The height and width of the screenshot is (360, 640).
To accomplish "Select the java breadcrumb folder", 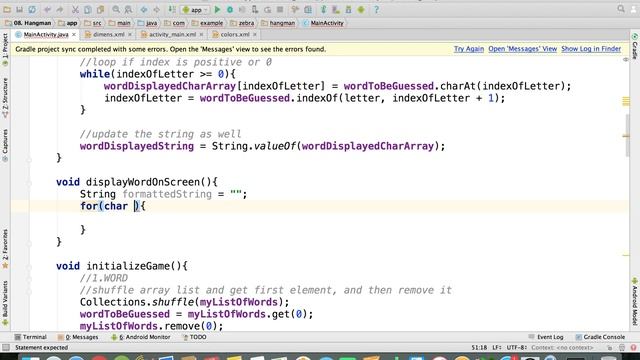I will click(x=147, y=23).
